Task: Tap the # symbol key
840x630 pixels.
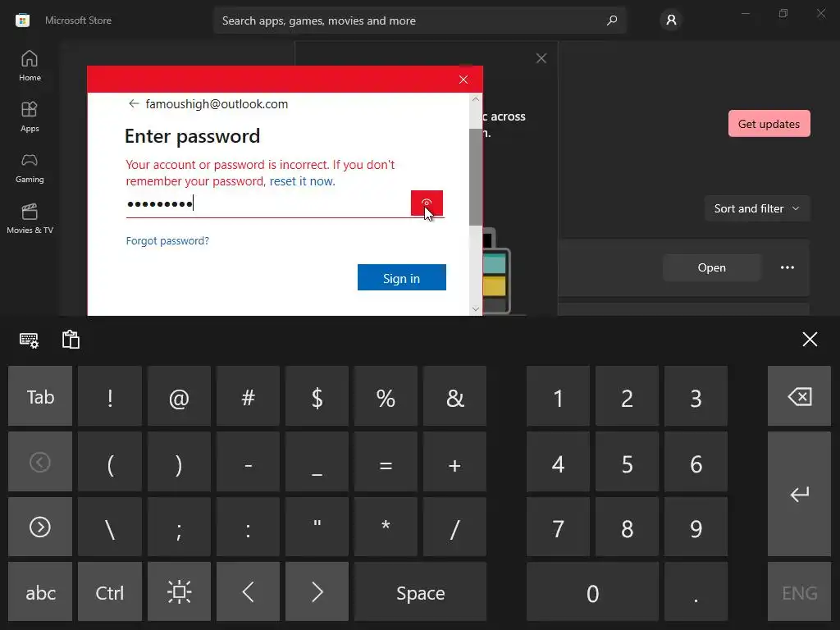Action: tap(248, 396)
